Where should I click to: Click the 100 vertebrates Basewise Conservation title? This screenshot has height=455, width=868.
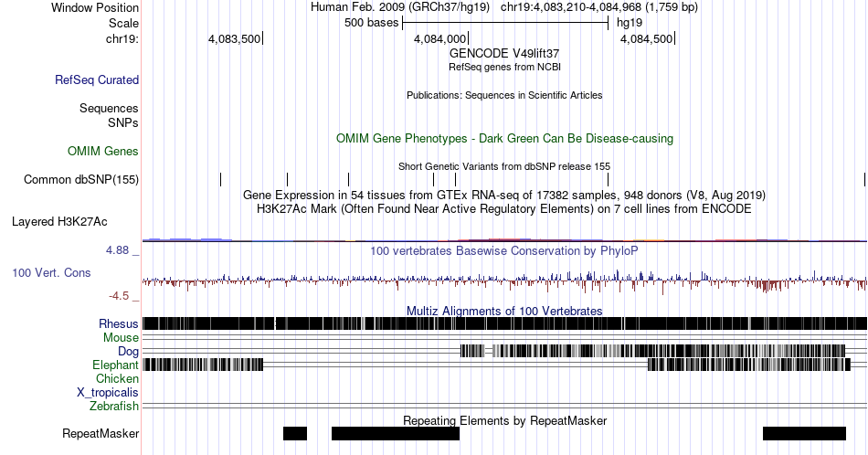point(504,250)
